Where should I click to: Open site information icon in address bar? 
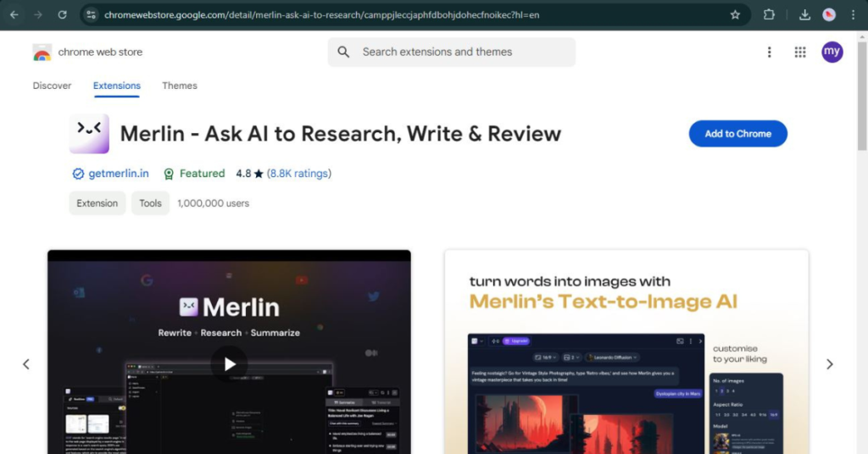[91, 15]
